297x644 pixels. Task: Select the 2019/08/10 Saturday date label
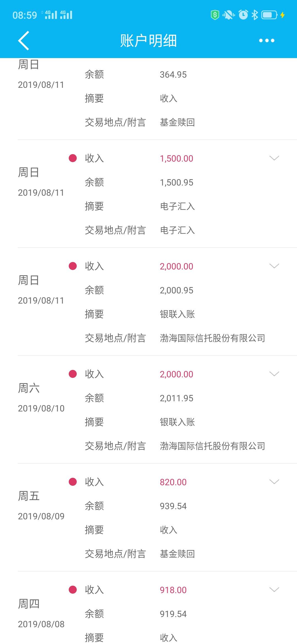[x=41, y=408]
